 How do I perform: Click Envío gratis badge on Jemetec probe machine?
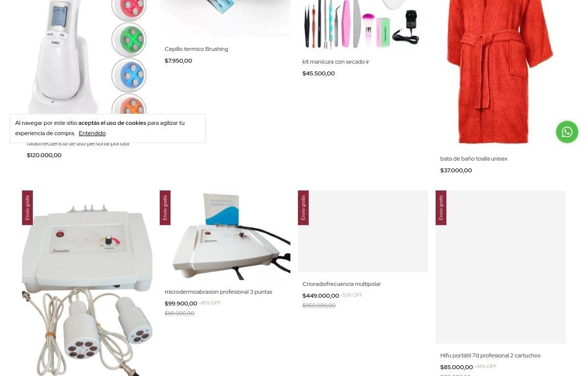[27, 208]
